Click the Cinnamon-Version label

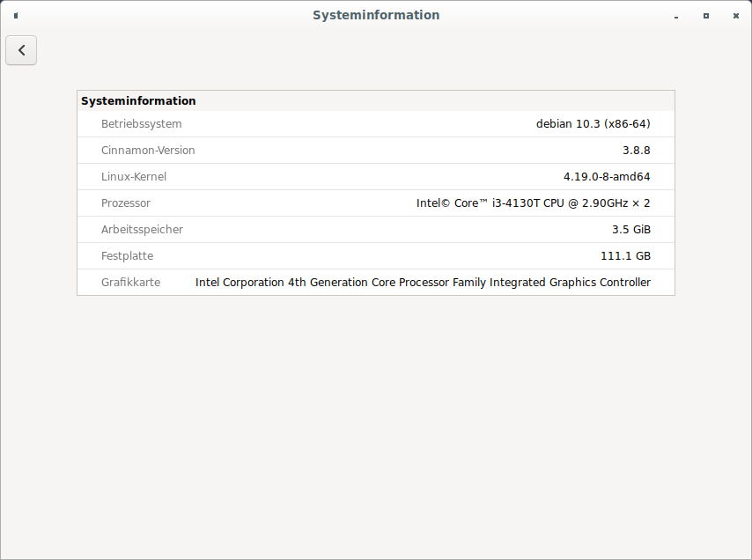coord(148,151)
